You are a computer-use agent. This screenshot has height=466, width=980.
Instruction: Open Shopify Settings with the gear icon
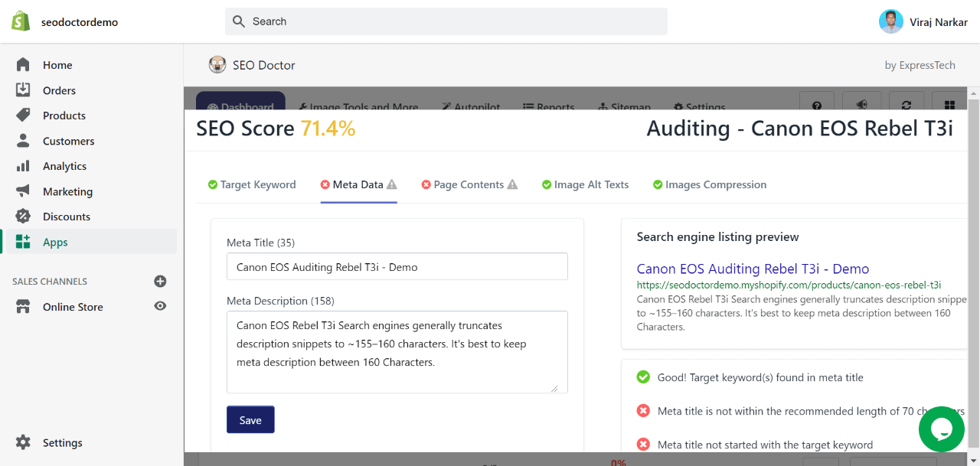(x=23, y=442)
